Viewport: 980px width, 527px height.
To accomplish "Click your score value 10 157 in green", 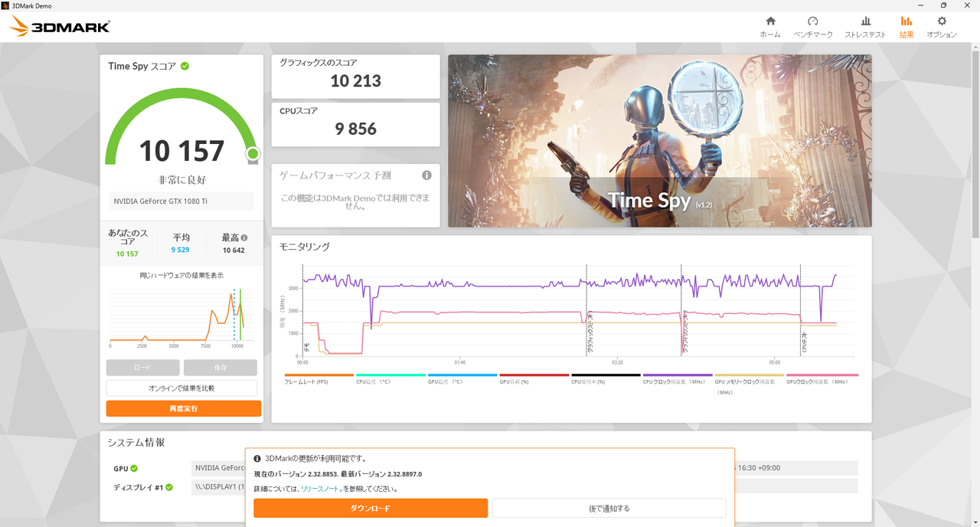I will point(127,254).
